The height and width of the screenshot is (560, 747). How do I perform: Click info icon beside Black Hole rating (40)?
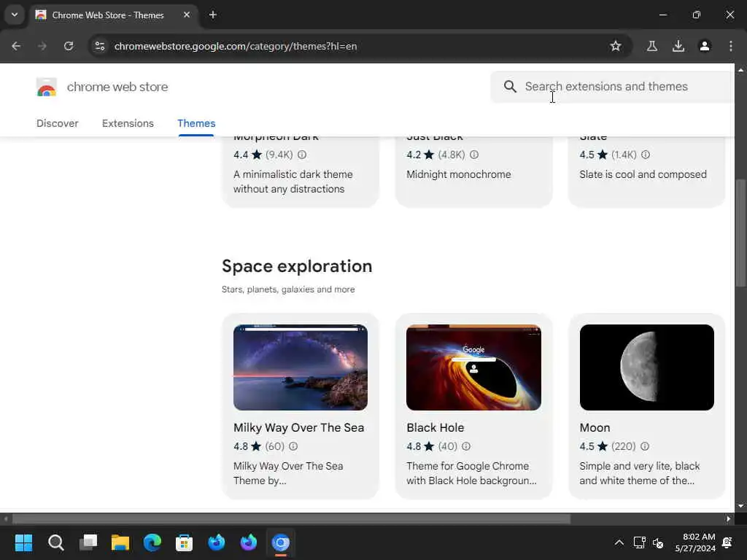pos(466,446)
